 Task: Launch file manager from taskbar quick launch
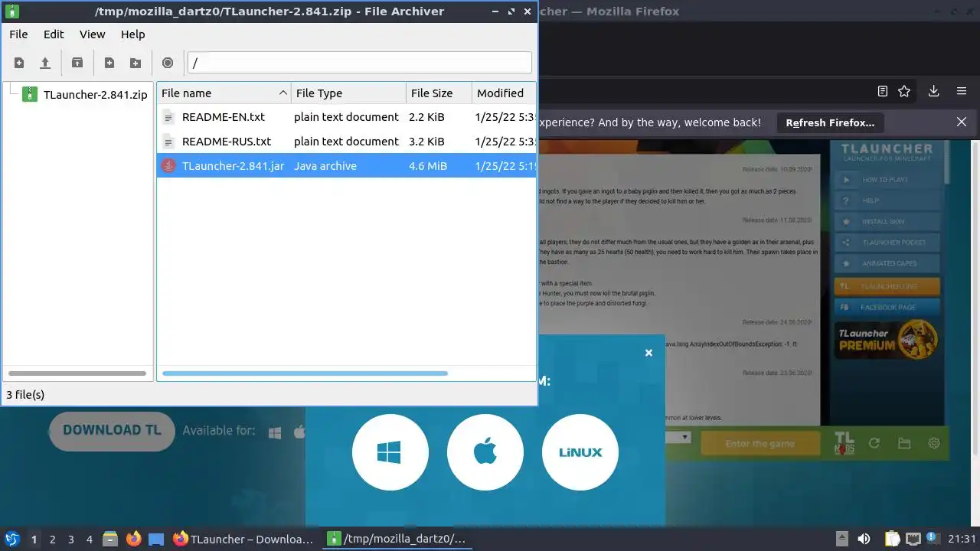point(110,539)
